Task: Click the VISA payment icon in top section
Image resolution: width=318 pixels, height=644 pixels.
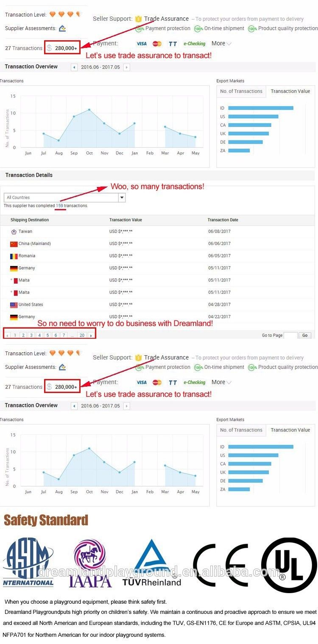Action: (142, 44)
